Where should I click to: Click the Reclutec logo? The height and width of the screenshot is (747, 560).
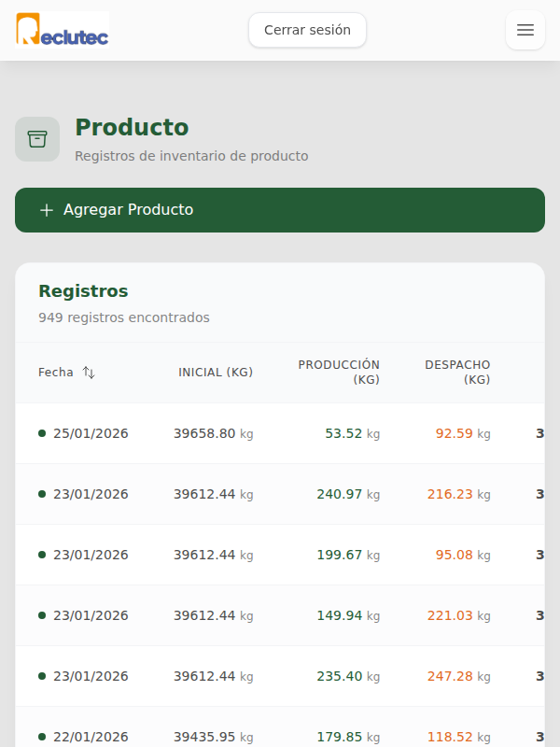point(61,30)
